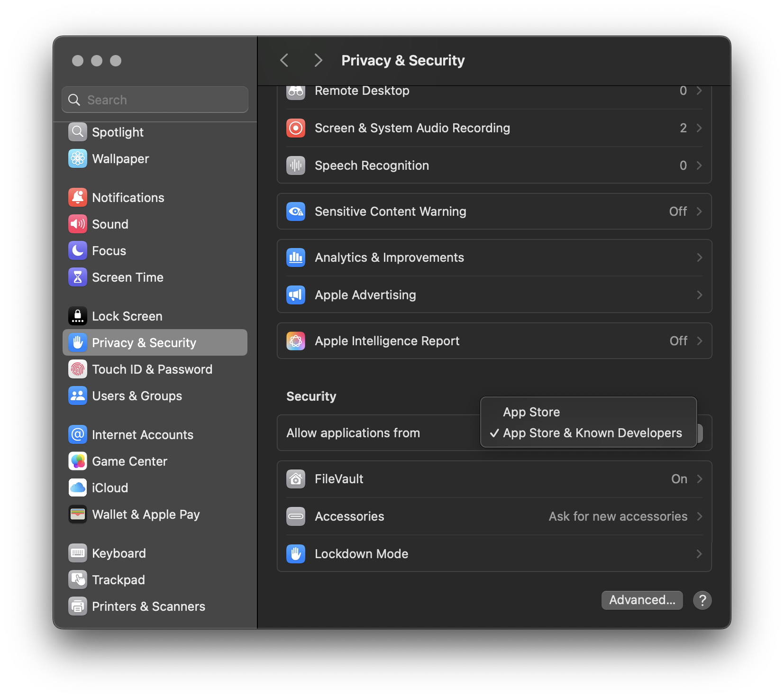
Task: Click the 'Ask for new accessories' value
Action: click(x=618, y=516)
